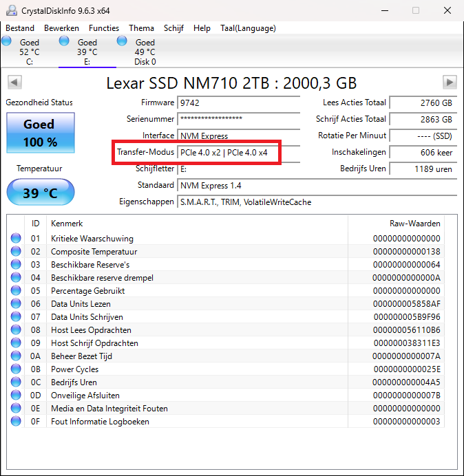The image size is (464, 476).
Task: Click Inschakelingen value 606 keer
Action: point(423,153)
